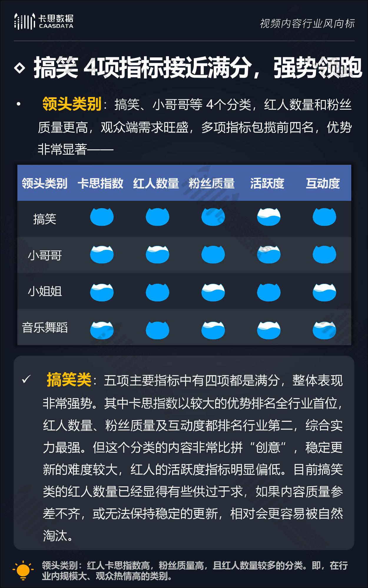Click the checkmark beside 搞笑类
The width and height of the screenshot is (368, 588).
coord(26,380)
